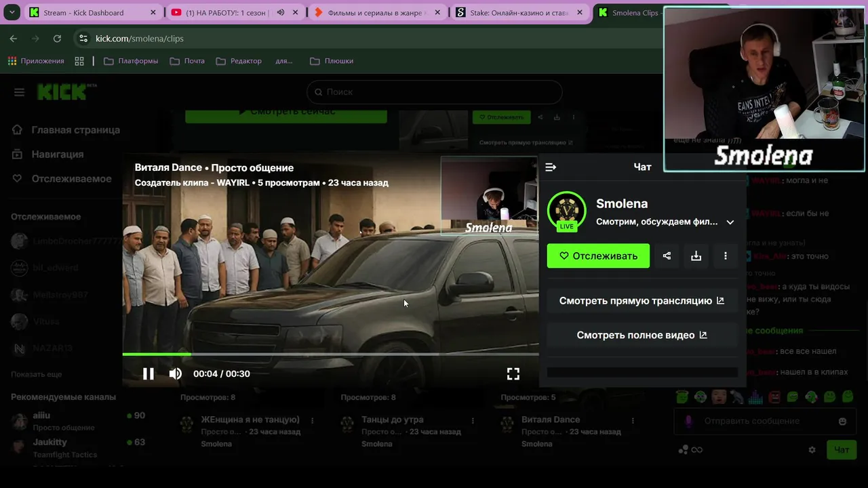Click the Smolena webcam overlay thumbnail
Image resolution: width=868 pixels, height=488 pixels.
click(x=764, y=88)
